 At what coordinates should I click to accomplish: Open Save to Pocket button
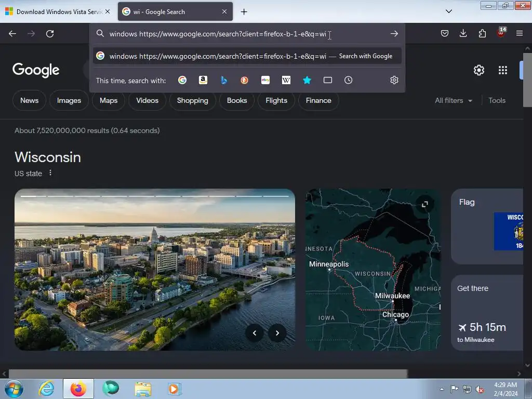(x=445, y=33)
